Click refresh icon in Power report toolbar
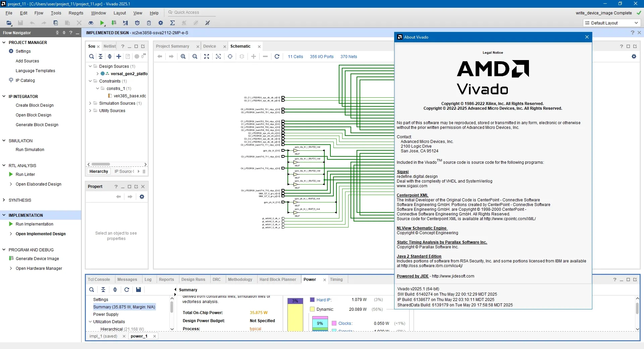Viewport: 644px width, 349px height. (x=127, y=290)
